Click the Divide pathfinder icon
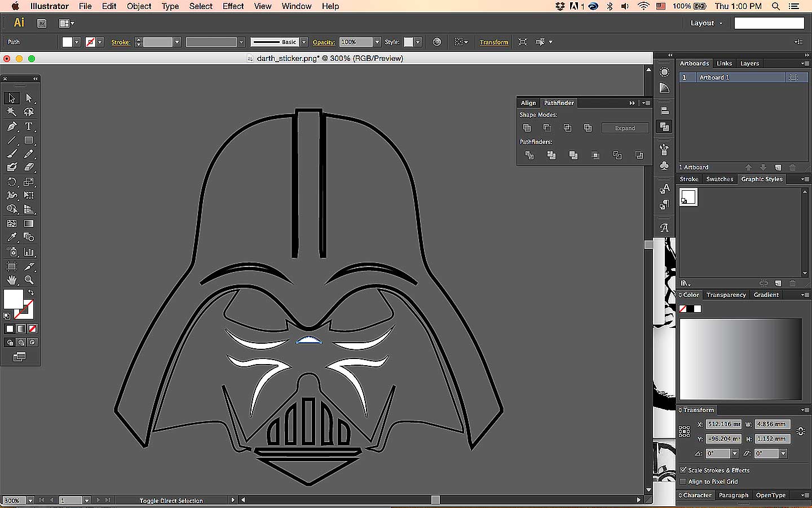The width and height of the screenshot is (812, 508). tap(529, 155)
